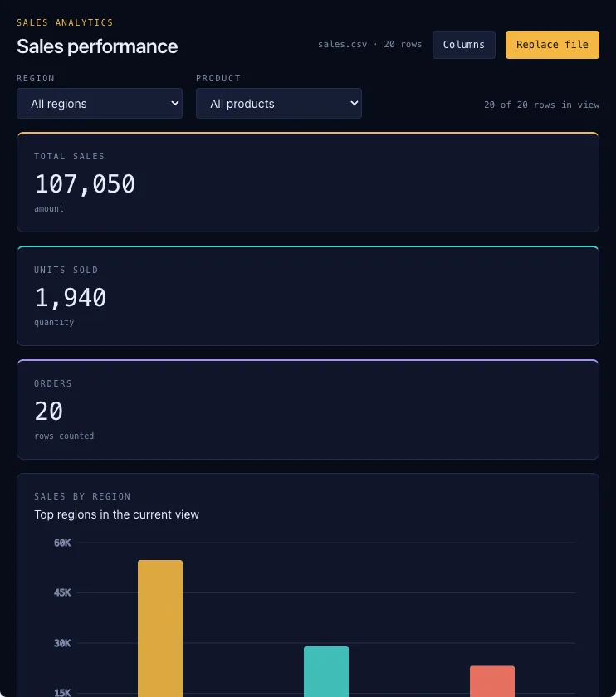The width and height of the screenshot is (616, 697).
Task: Click the SALES ANALYTICS label
Action: click(x=65, y=22)
